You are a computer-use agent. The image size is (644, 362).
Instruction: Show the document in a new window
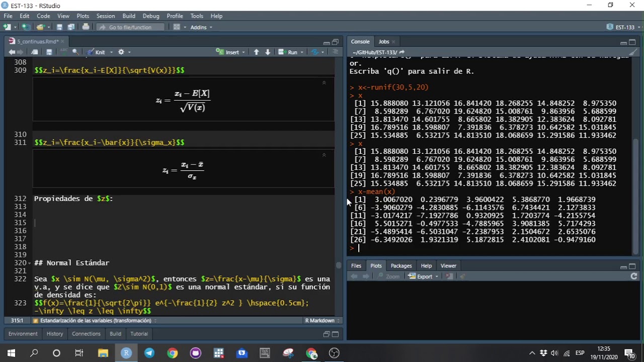(x=34, y=52)
